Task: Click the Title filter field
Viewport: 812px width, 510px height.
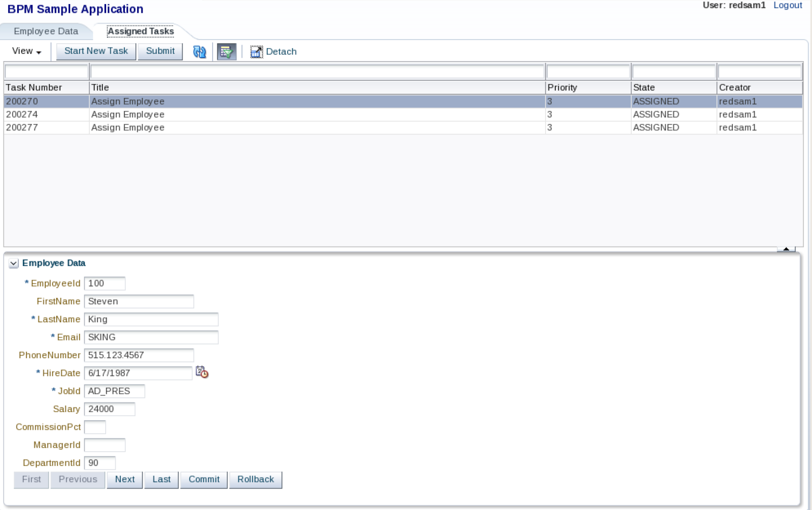Action: pos(318,72)
